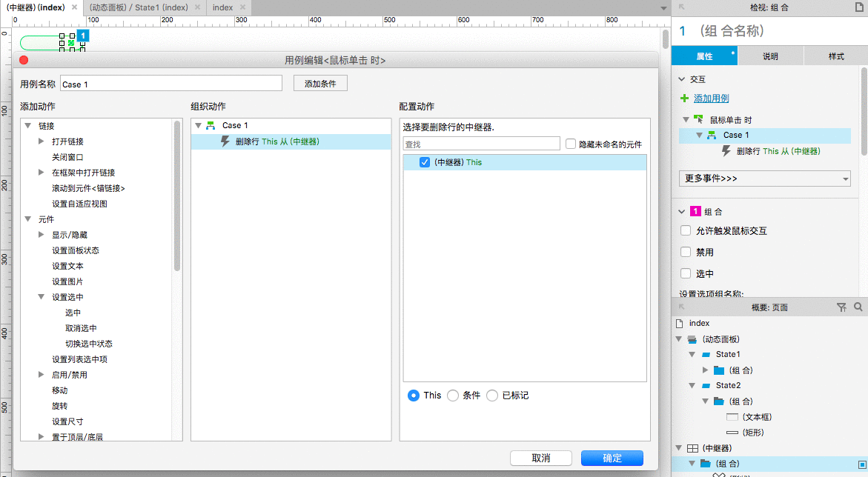The width and height of the screenshot is (868, 477).
Task: Uncheck the (中继器) This checkbox
Action: coord(425,162)
